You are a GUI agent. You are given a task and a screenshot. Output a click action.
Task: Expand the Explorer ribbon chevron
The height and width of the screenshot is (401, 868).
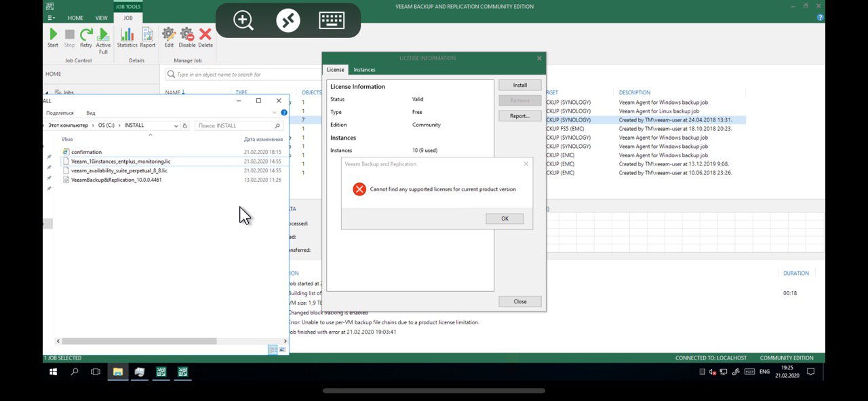click(x=275, y=113)
